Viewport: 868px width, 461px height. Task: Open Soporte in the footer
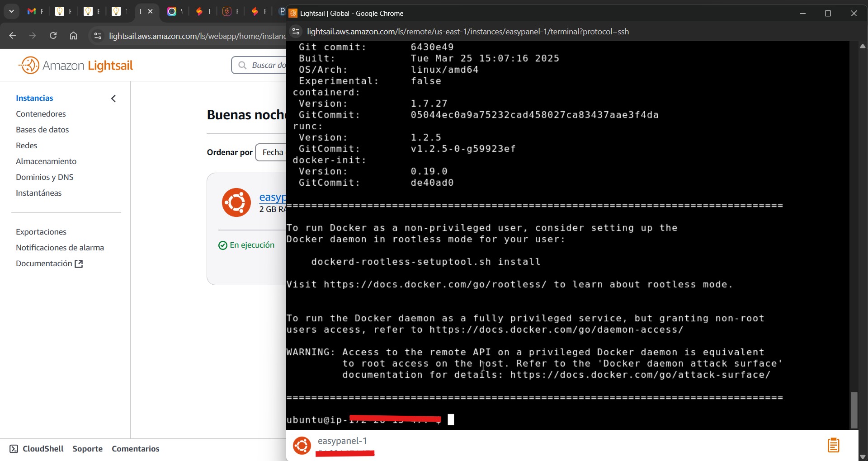pos(87,449)
